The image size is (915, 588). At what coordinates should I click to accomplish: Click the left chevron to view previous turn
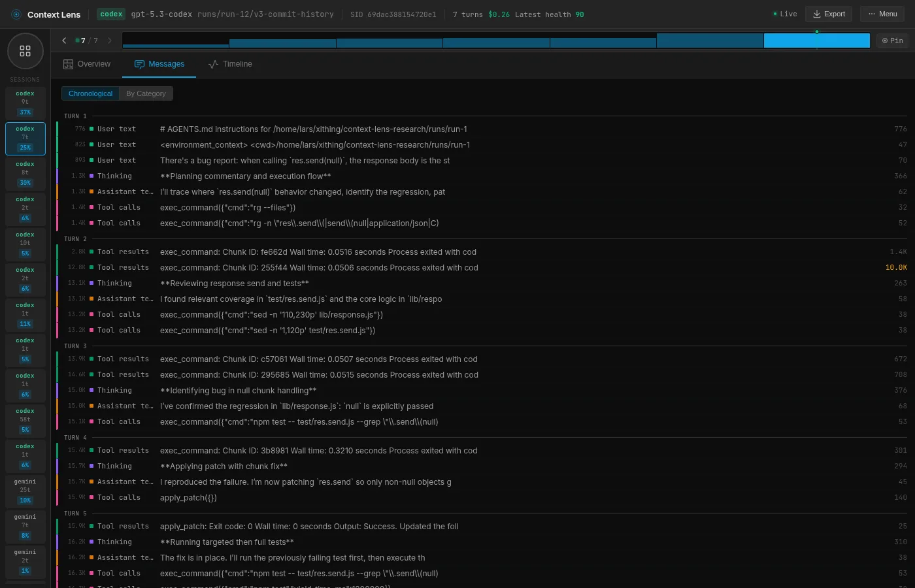pos(64,40)
